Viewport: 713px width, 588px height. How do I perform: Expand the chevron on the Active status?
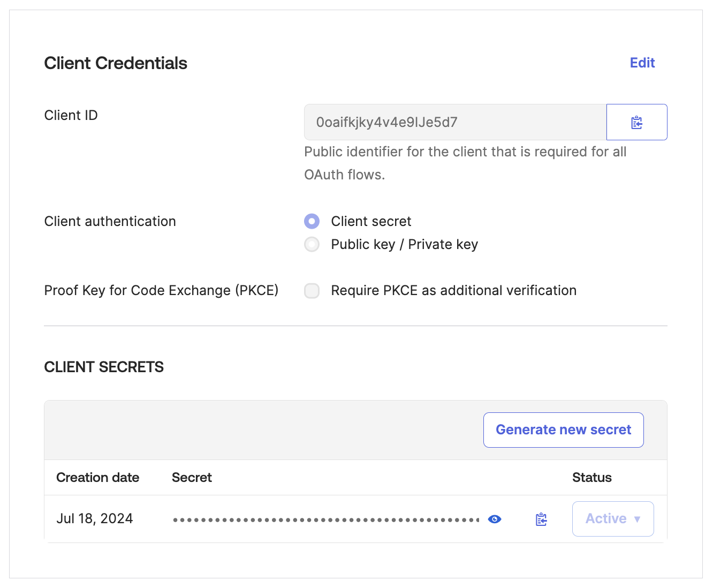pos(637,518)
